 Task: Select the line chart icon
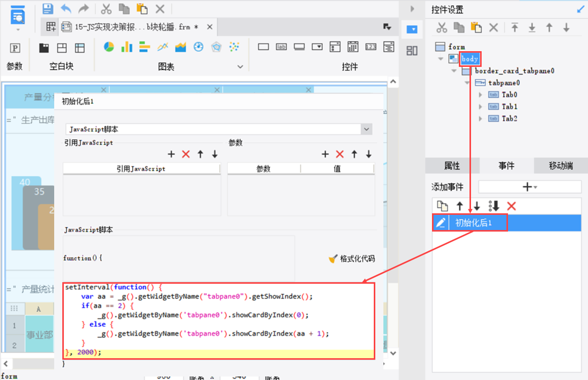163,47
